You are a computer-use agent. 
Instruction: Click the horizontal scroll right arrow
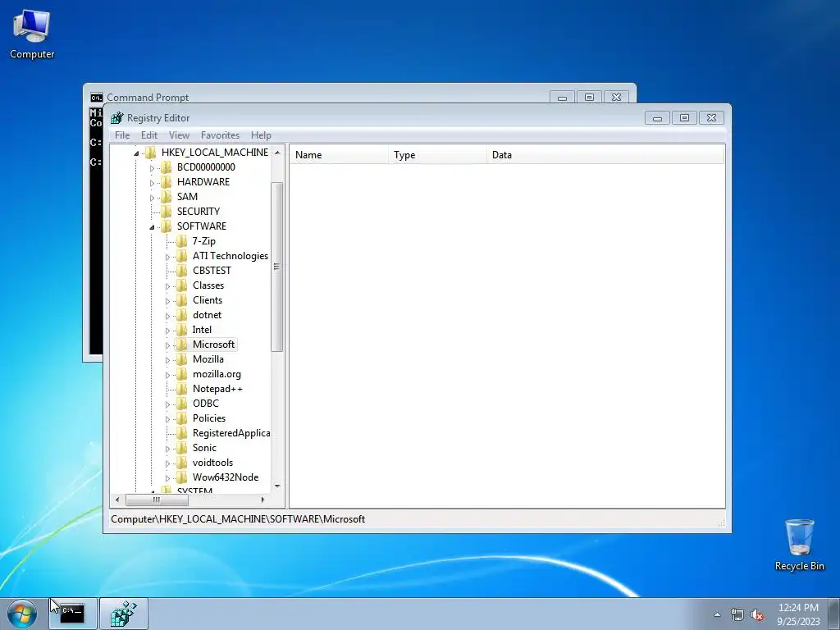[262, 500]
